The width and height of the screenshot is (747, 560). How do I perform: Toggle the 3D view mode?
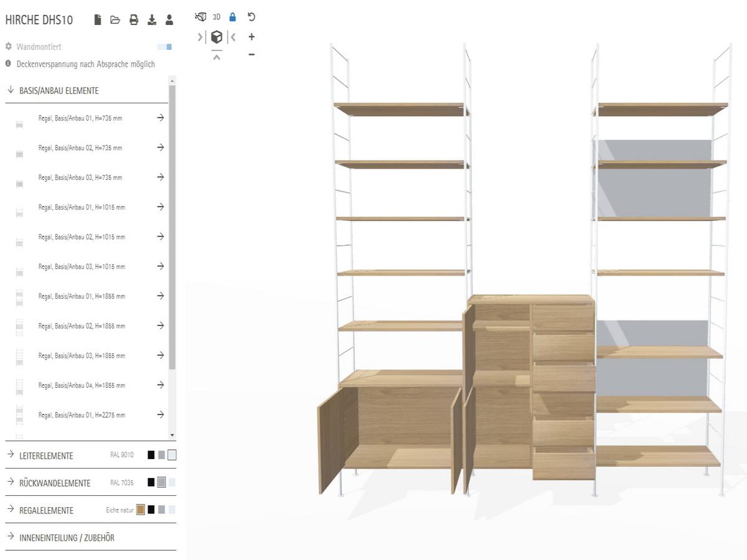click(217, 17)
